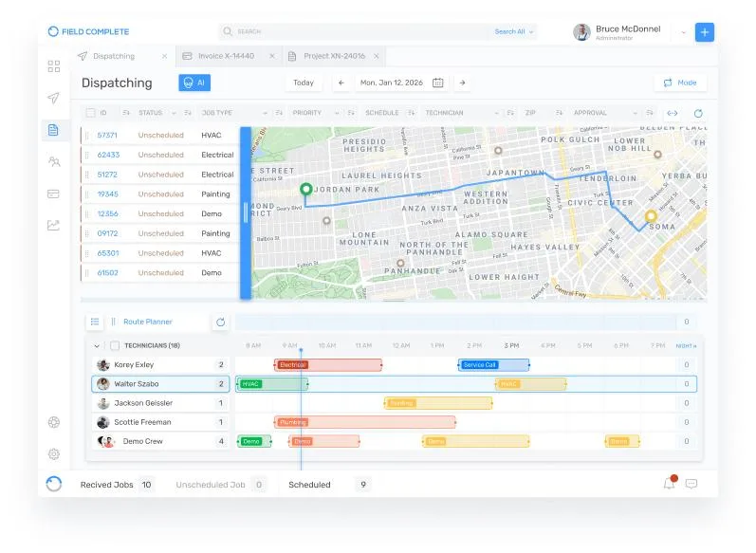The width and height of the screenshot is (756, 553).
Task: Click the search magnifier icon
Action: (227, 31)
